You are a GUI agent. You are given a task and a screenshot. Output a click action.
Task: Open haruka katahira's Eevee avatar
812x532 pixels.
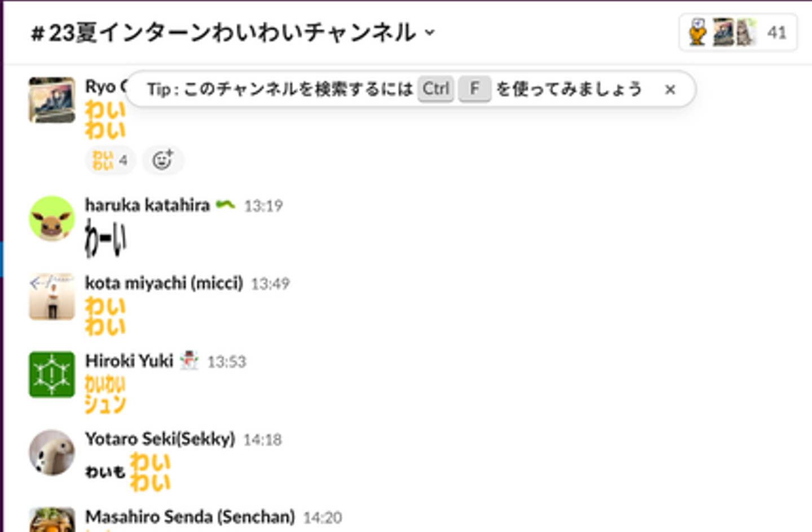click(52, 219)
